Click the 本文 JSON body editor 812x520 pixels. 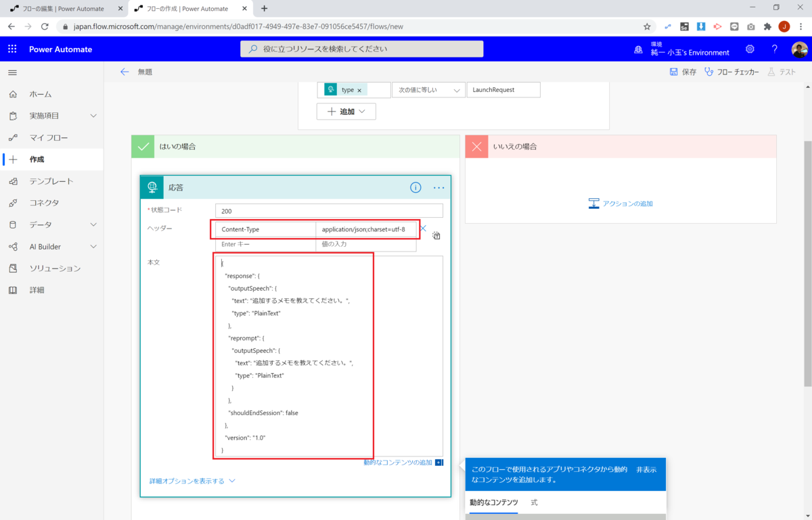(x=329, y=356)
